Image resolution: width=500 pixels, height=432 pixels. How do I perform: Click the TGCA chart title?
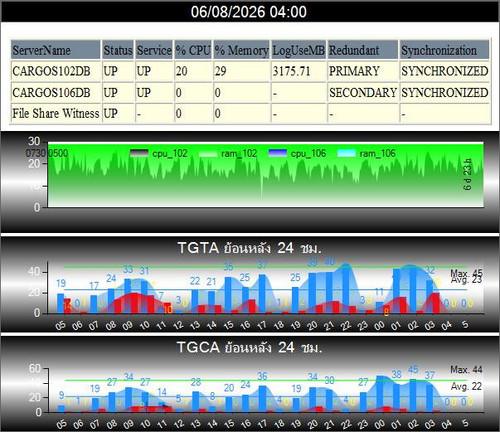tap(249, 347)
